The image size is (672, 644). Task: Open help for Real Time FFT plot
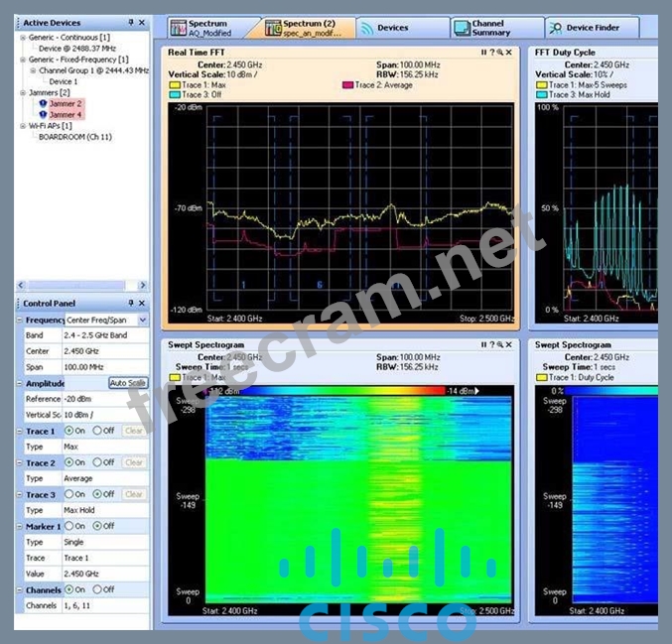[x=492, y=52]
